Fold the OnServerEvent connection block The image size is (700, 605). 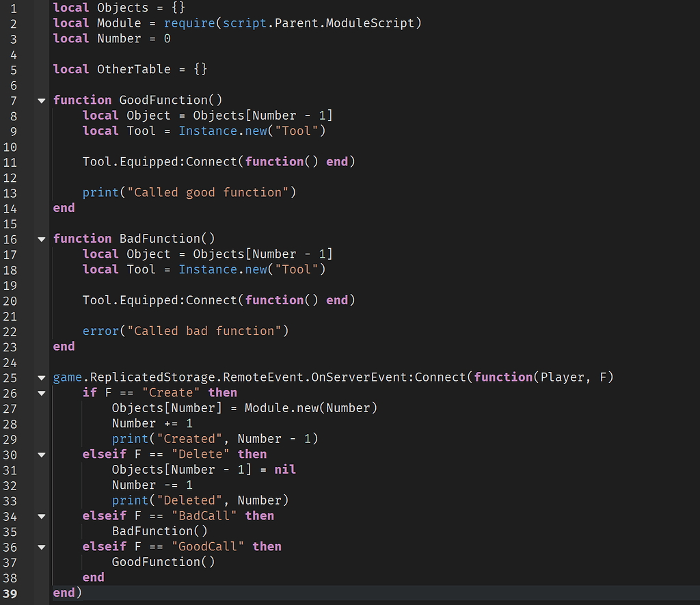42,378
